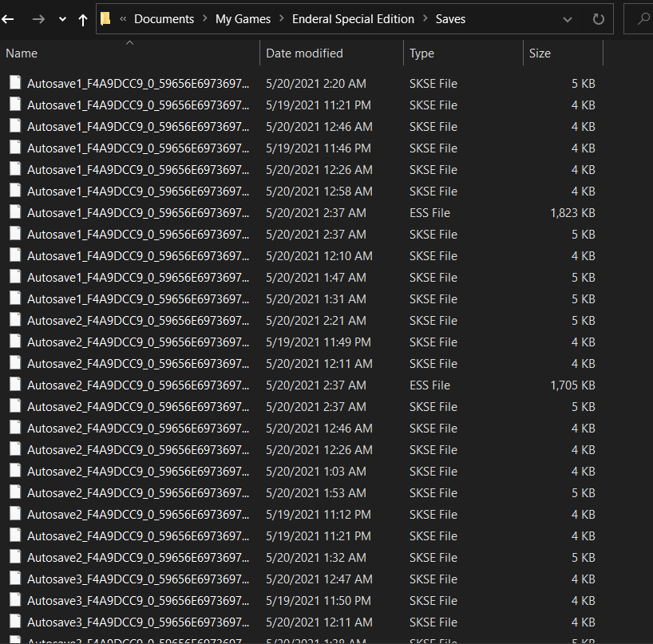Viewport: 653px width, 644px height.
Task: Open recent locations dropdown arrow
Action: [62, 19]
